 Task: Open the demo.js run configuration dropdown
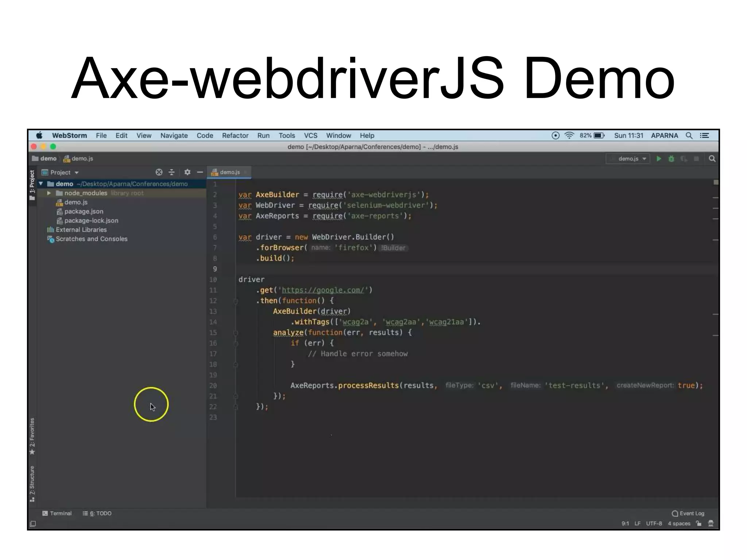coord(628,159)
